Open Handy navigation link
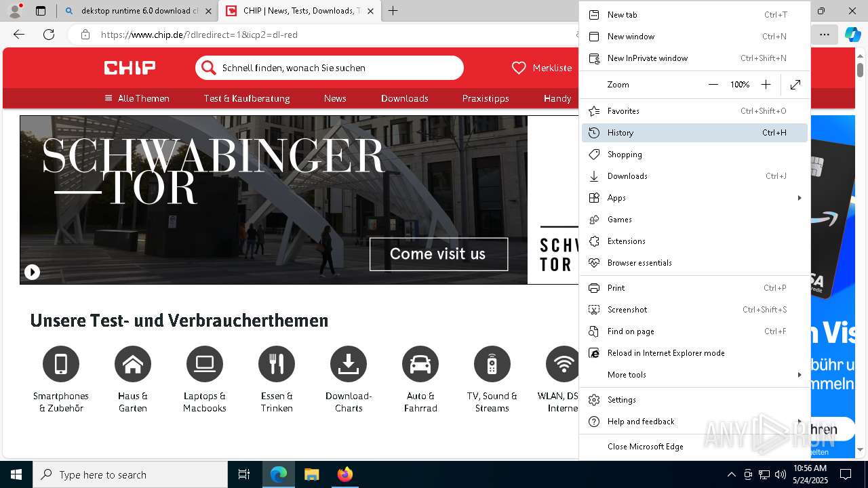Screen dimensions: 868x488 click(x=557, y=98)
